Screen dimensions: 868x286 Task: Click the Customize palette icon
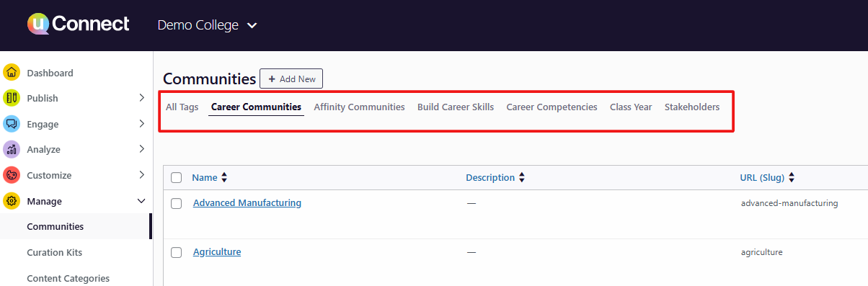click(x=12, y=175)
